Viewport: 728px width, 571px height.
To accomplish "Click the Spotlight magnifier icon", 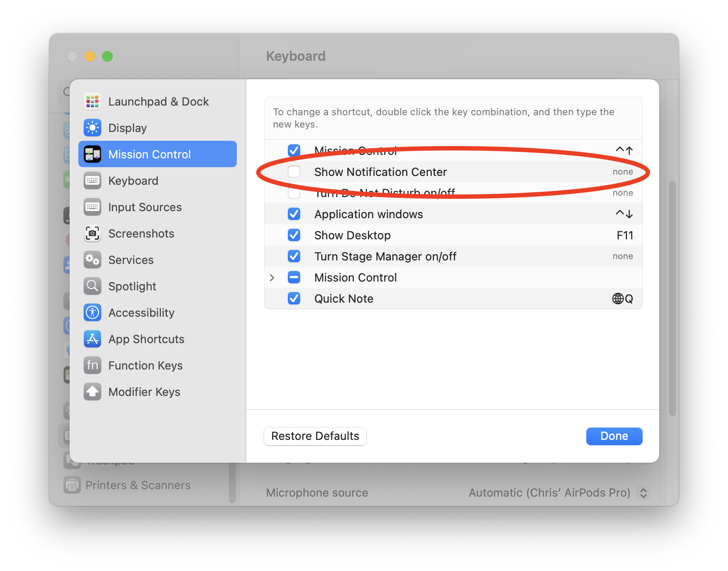I will point(92,286).
